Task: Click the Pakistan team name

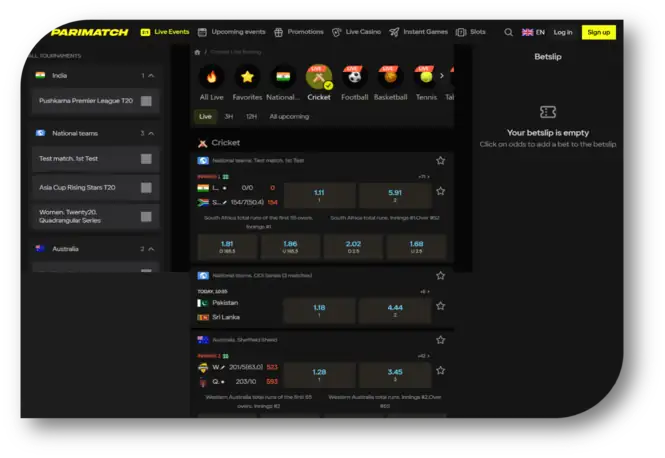Action: point(225,303)
